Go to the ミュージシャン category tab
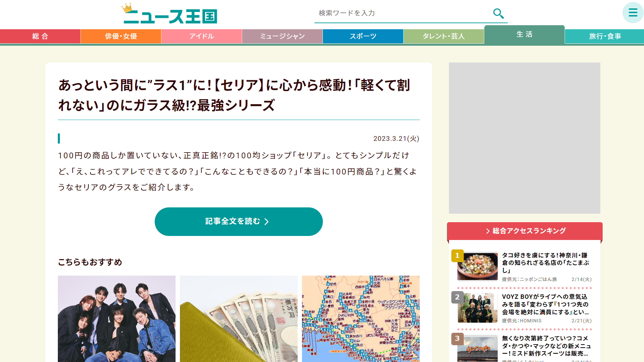Screen dimensions: 644x362 click(x=282, y=36)
